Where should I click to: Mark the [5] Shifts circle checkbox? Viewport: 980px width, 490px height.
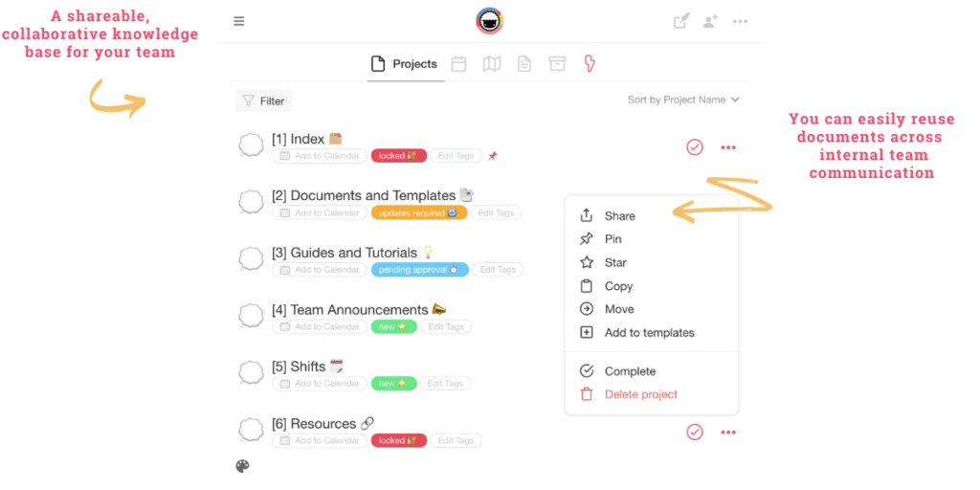pos(251,373)
